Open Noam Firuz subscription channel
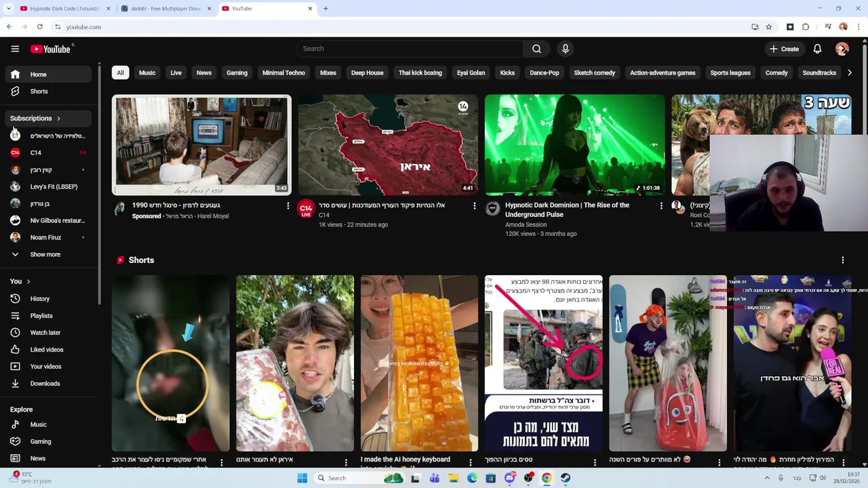Viewport: 868px width, 488px height. 48,238
